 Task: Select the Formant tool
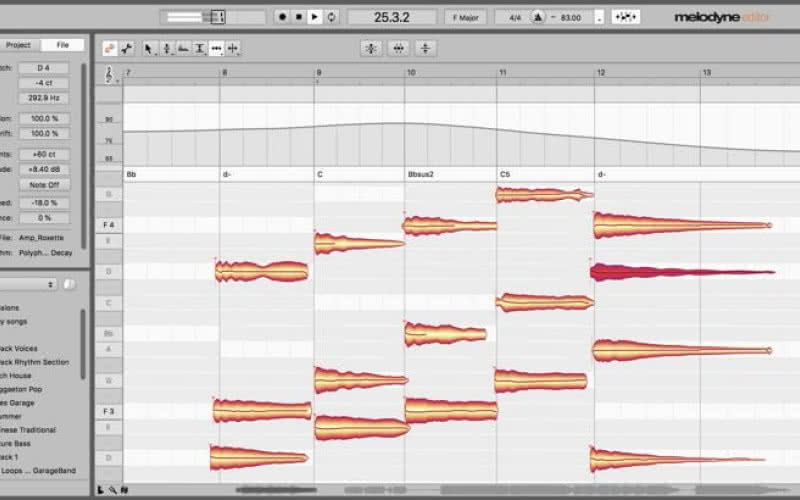(183, 48)
